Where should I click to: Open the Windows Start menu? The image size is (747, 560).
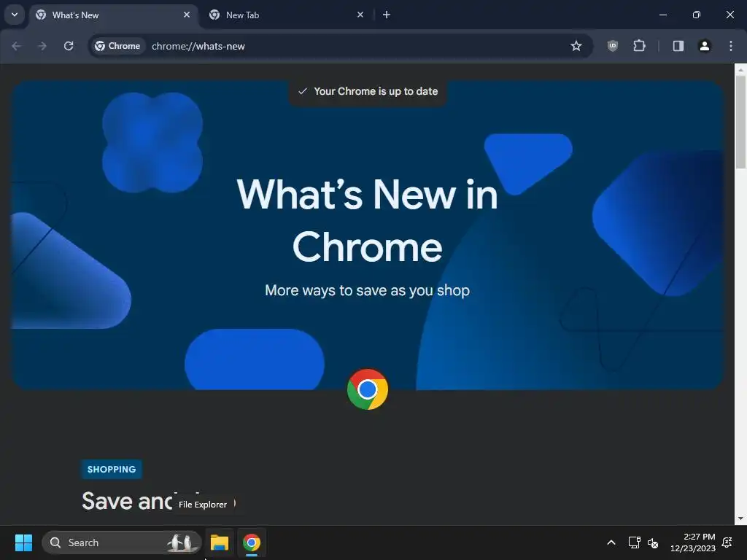23,542
